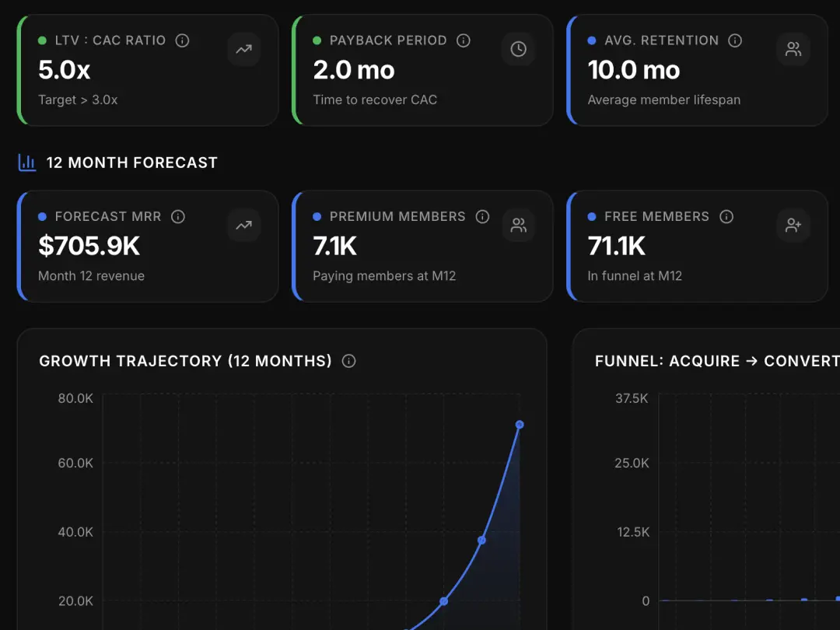Click the trend arrow icon in Forecast MRR card
Viewport: 840px width, 630px height.
point(244,226)
